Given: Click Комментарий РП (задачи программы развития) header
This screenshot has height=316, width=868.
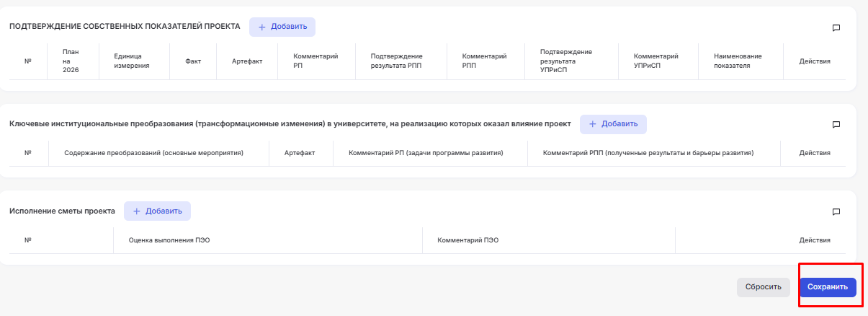Looking at the screenshot, I should click(425, 153).
